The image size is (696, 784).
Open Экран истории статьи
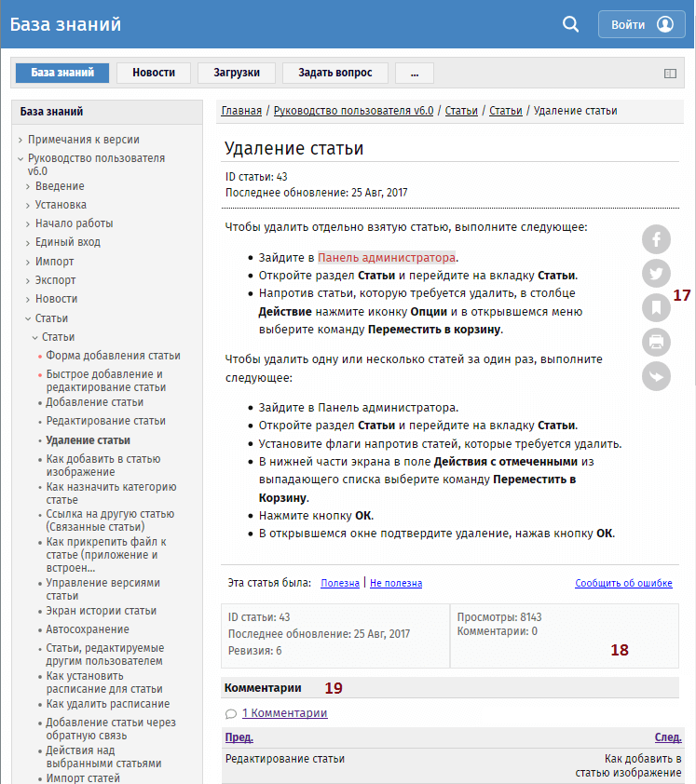[101, 611]
